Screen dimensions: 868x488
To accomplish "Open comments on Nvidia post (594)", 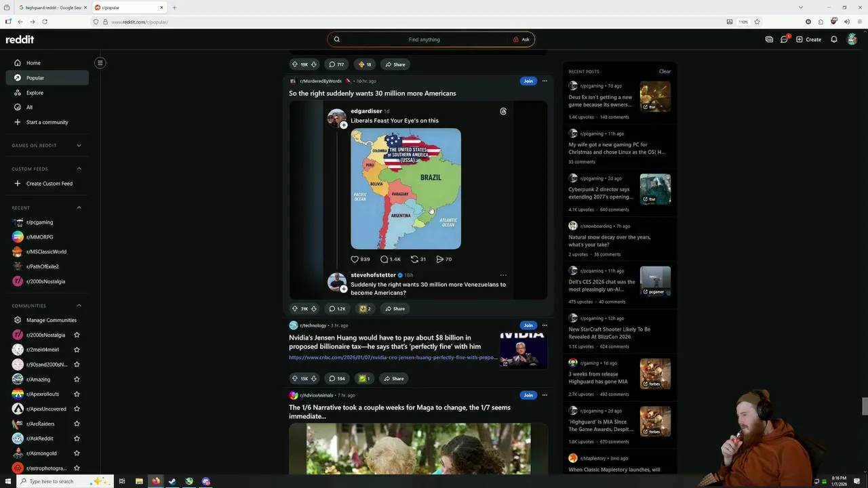I will click(x=337, y=378).
